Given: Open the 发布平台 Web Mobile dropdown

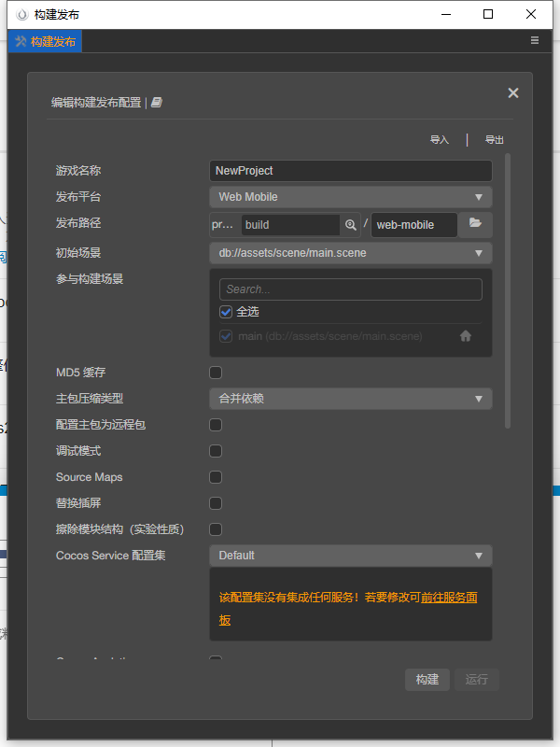Looking at the screenshot, I should click(351, 197).
